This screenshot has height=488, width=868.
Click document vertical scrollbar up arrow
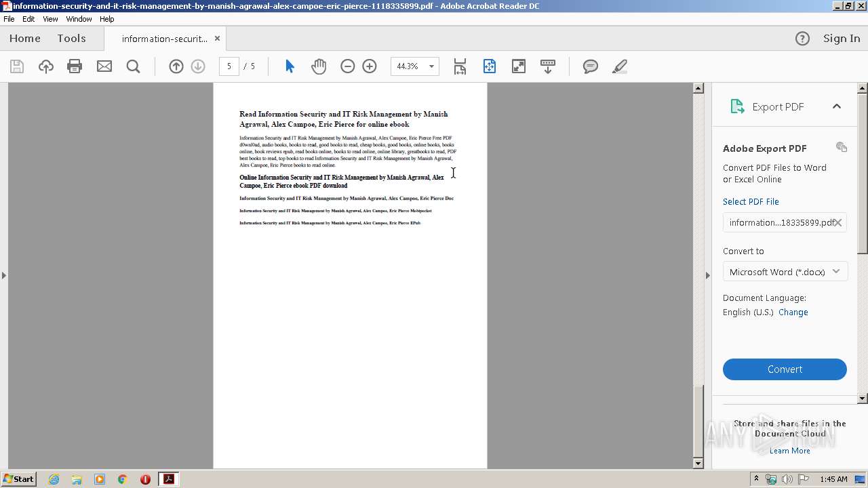698,88
